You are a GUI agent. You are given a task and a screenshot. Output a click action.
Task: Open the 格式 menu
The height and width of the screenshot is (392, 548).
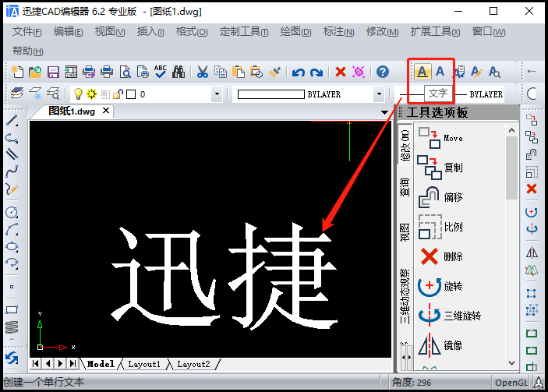click(192, 32)
